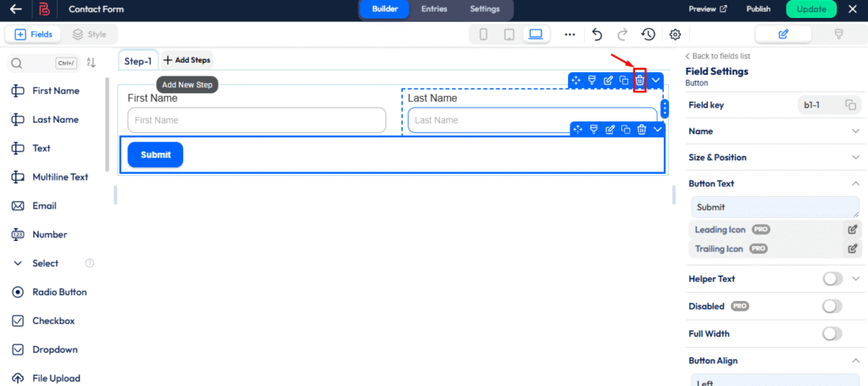Click Add Steps button
Screen dimensions: 868x386
coord(186,60)
